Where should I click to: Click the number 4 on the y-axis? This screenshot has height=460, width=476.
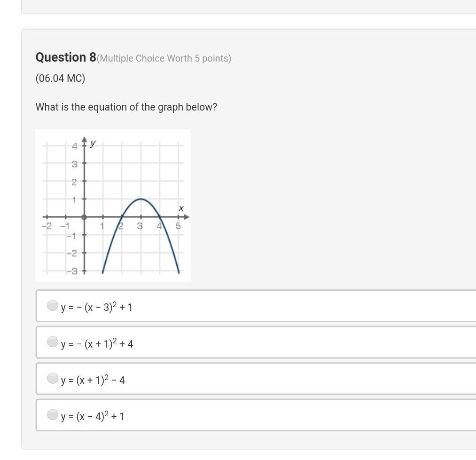[74, 146]
